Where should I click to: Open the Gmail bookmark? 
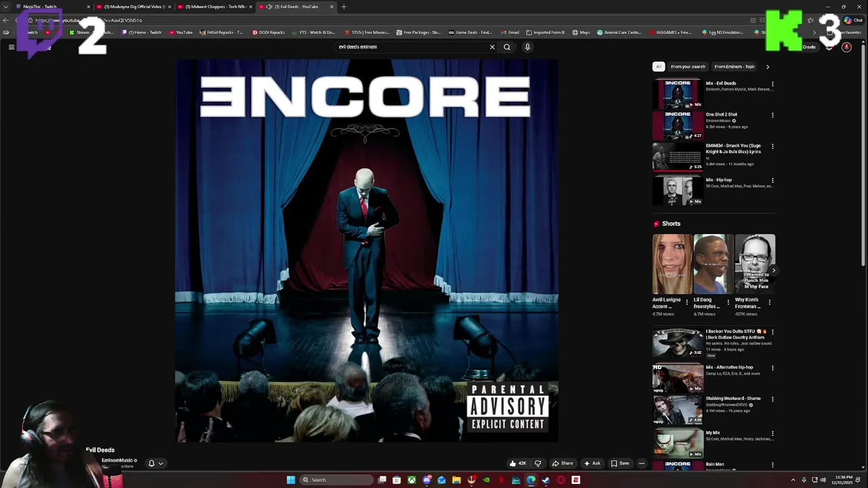coord(509,32)
